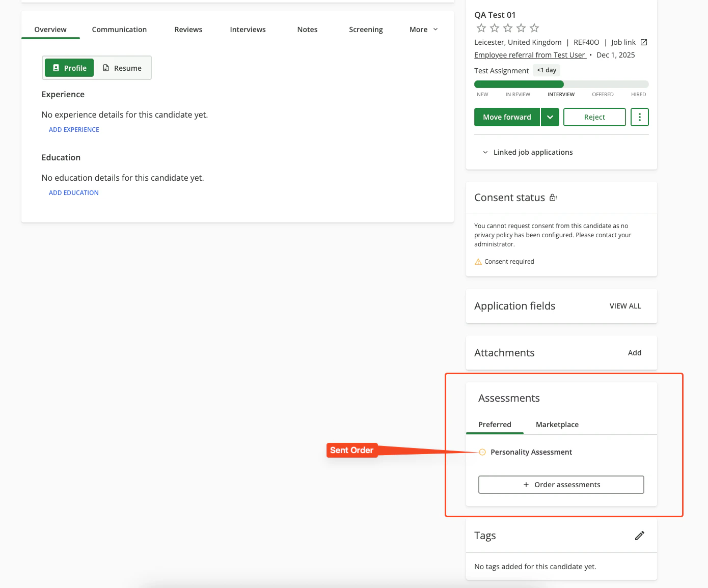Screen dimensions: 708x588
Task: Click the Consent required text
Action: pos(509,262)
